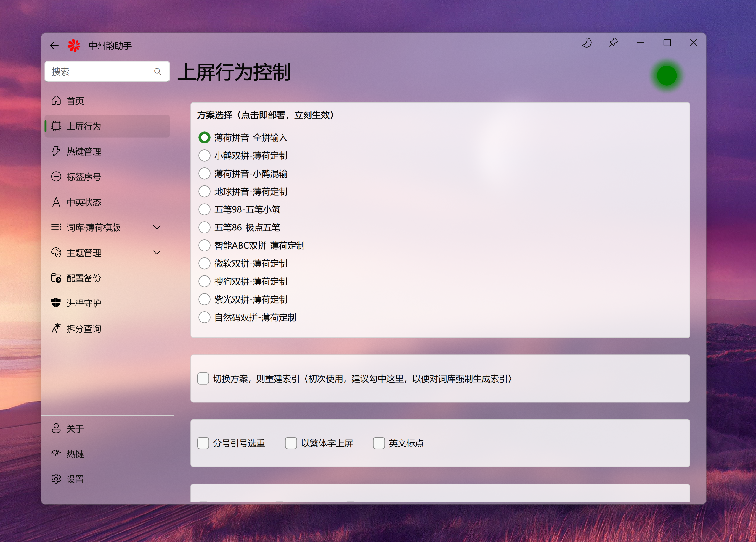Go to 首页 in the sidebar
The width and height of the screenshot is (756, 542).
[x=75, y=101]
